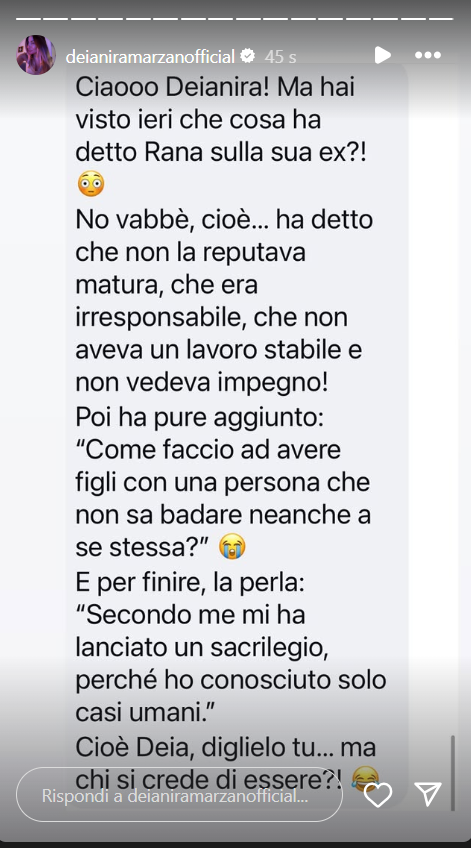Click the line "Poi ha pure aggiunto:"
Viewport: 471px width, 848px height.
click(200, 418)
